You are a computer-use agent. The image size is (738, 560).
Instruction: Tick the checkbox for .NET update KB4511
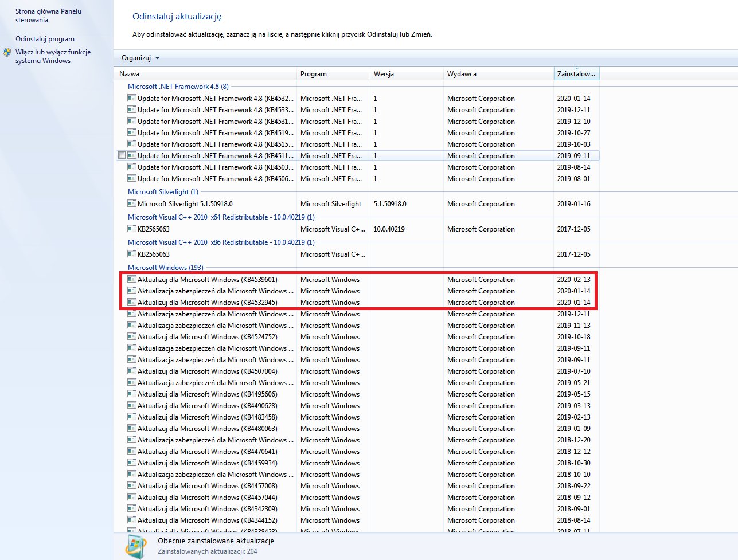122,155
